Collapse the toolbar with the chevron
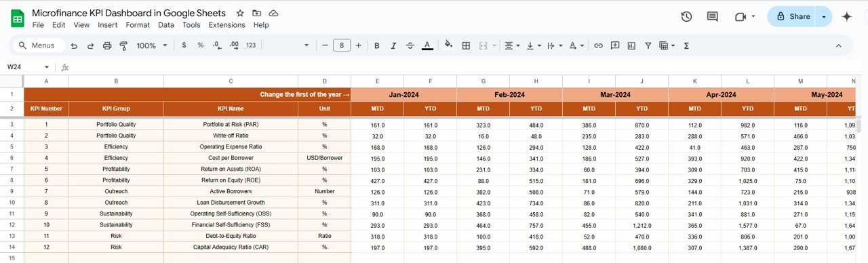Viewport: 868px width, 263px height. pos(838,45)
